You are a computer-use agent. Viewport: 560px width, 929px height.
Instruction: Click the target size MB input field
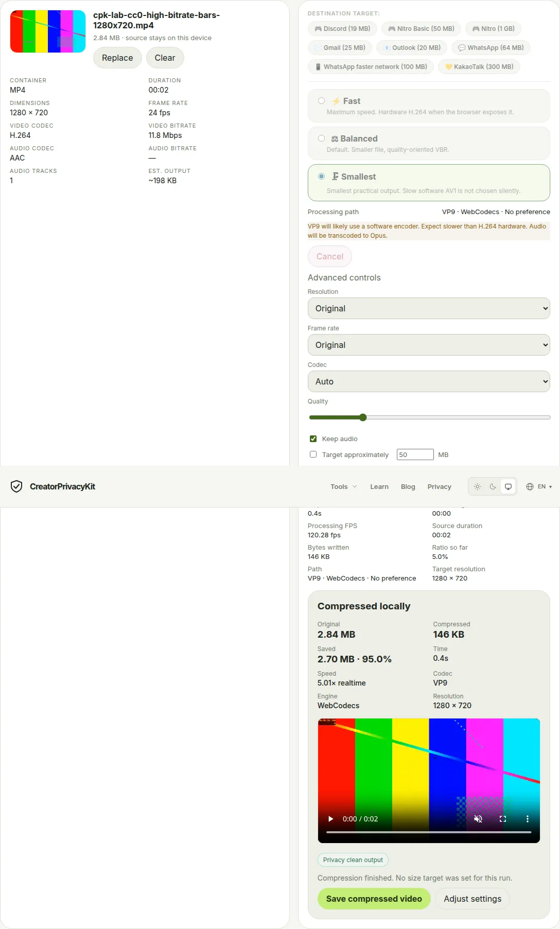[x=415, y=454]
